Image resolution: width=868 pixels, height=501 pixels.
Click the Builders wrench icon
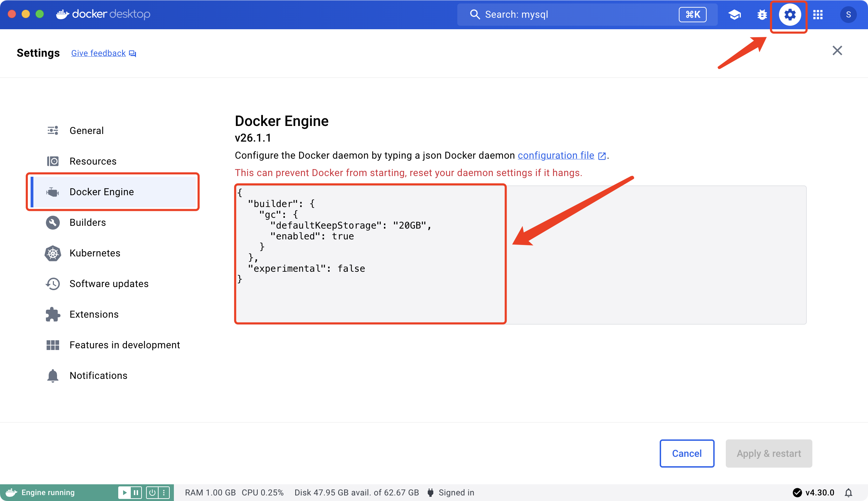53,222
